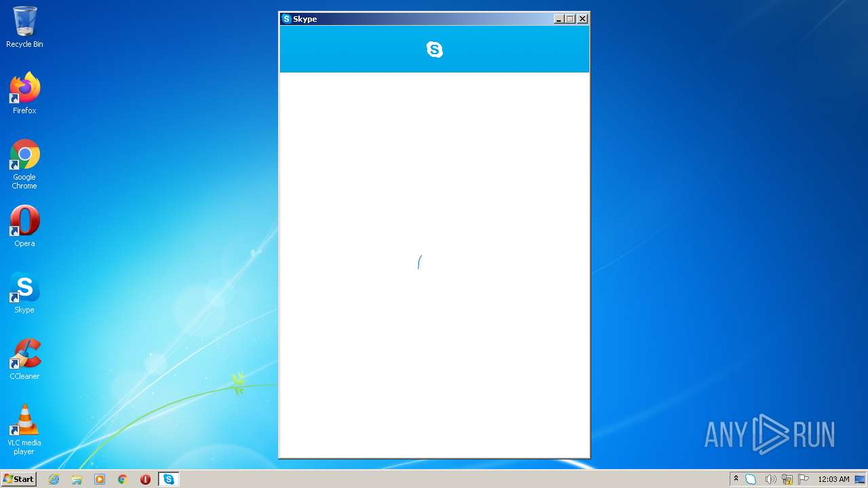The width and height of the screenshot is (868, 488).
Task: Click the Skype taskbar button
Action: [169, 479]
